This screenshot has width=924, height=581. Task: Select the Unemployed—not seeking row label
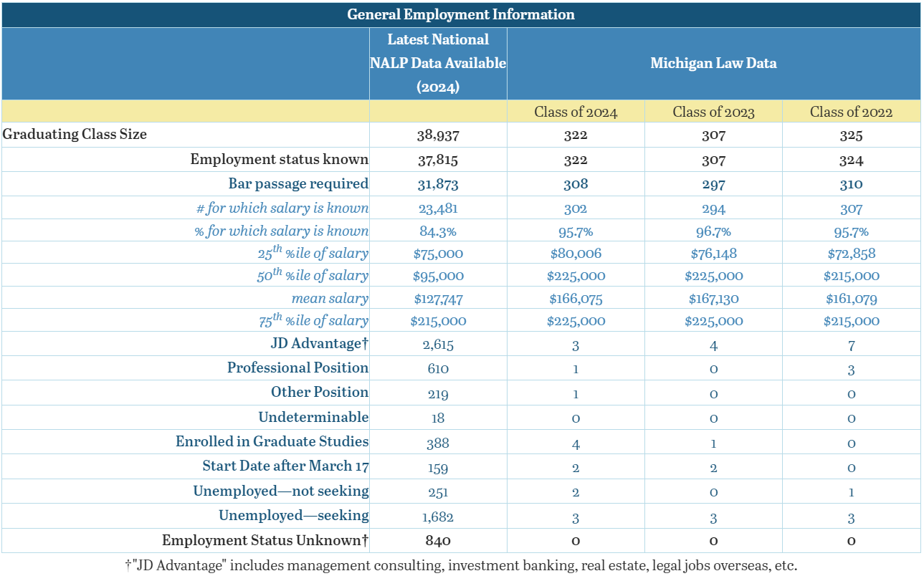pyautogui.click(x=281, y=491)
